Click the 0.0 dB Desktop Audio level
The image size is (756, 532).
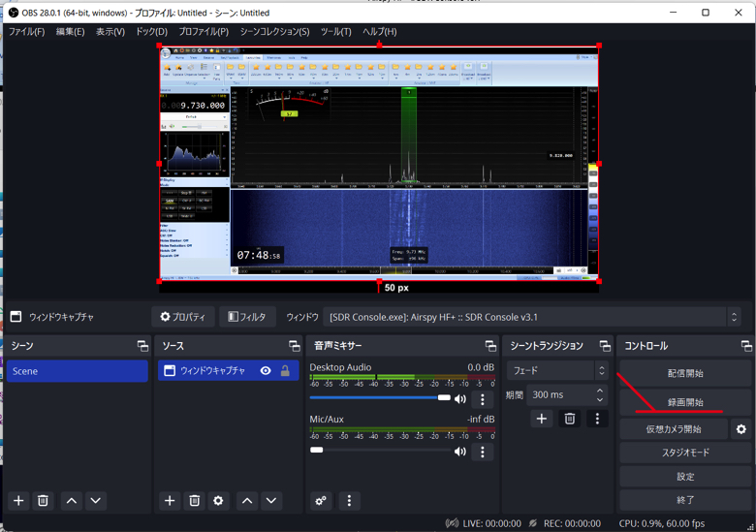click(481, 367)
